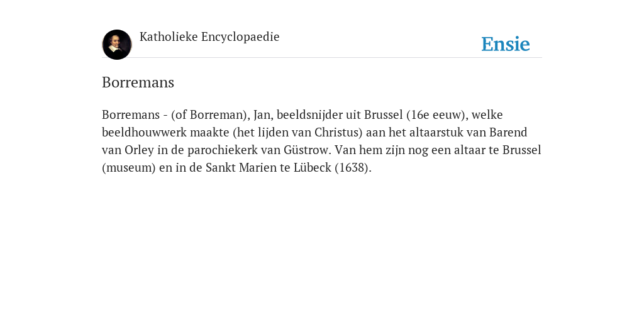Click (of Borreman) in the first line
This screenshot has width=644, height=322.
(x=210, y=114)
